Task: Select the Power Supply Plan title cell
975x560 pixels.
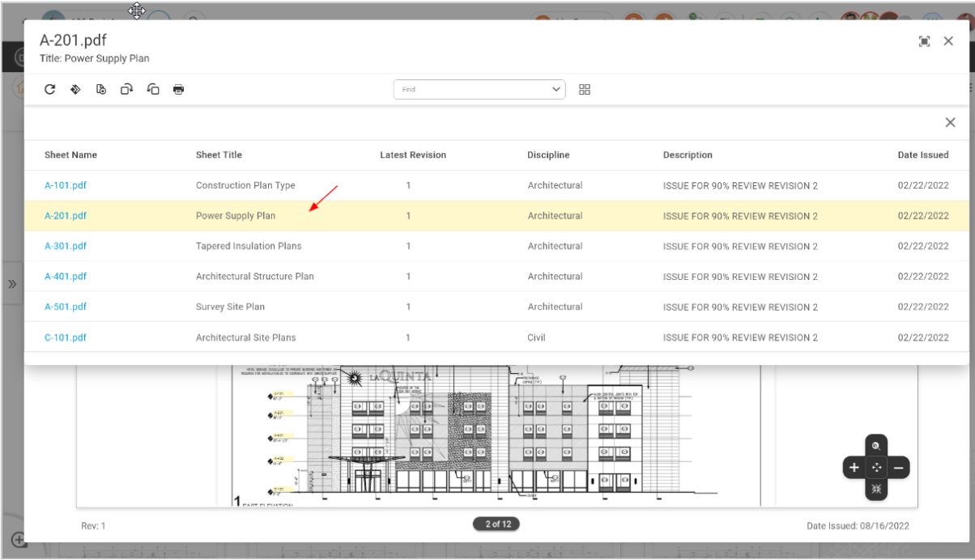Action: [236, 216]
